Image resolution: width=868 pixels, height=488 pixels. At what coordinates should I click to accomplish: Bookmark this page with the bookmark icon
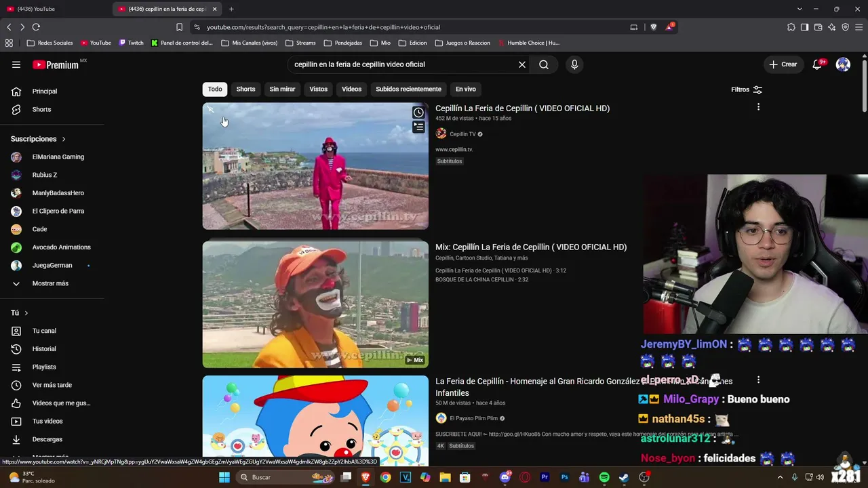[x=179, y=27]
